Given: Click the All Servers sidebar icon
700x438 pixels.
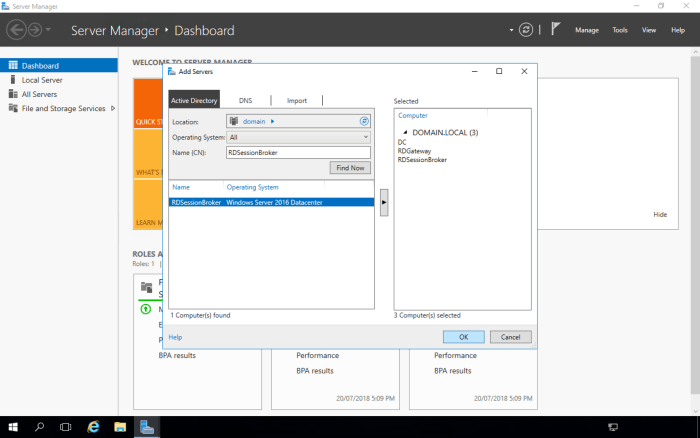Looking at the screenshot, I should [13, 94].
